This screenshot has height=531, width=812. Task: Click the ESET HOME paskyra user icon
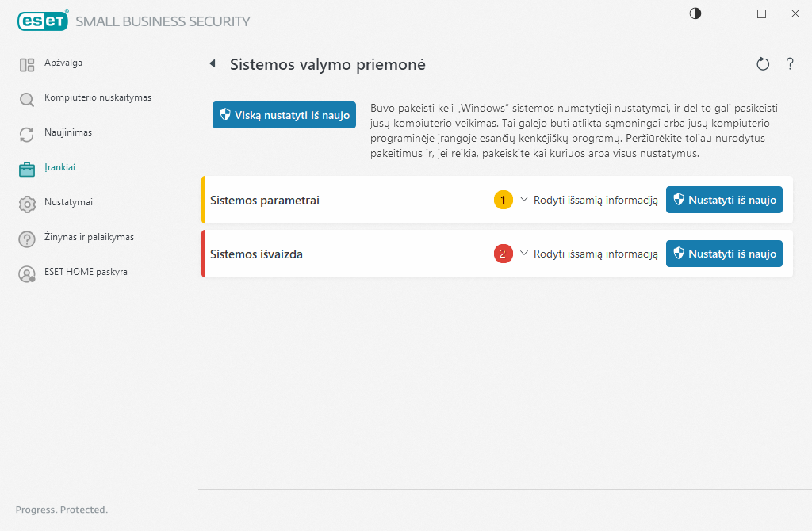pyautogui.click(x=27, y=274)
